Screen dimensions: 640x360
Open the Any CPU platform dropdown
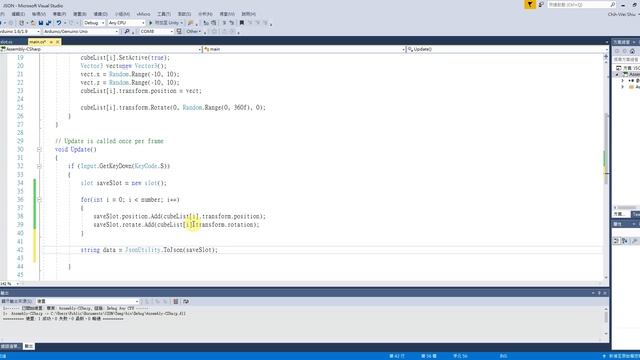tap(126, 23)
